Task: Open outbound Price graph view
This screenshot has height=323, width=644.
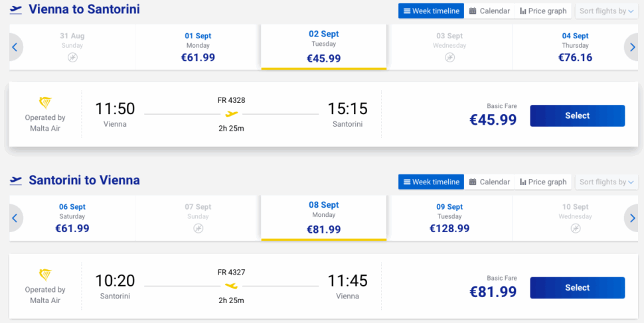Action: 543,11
